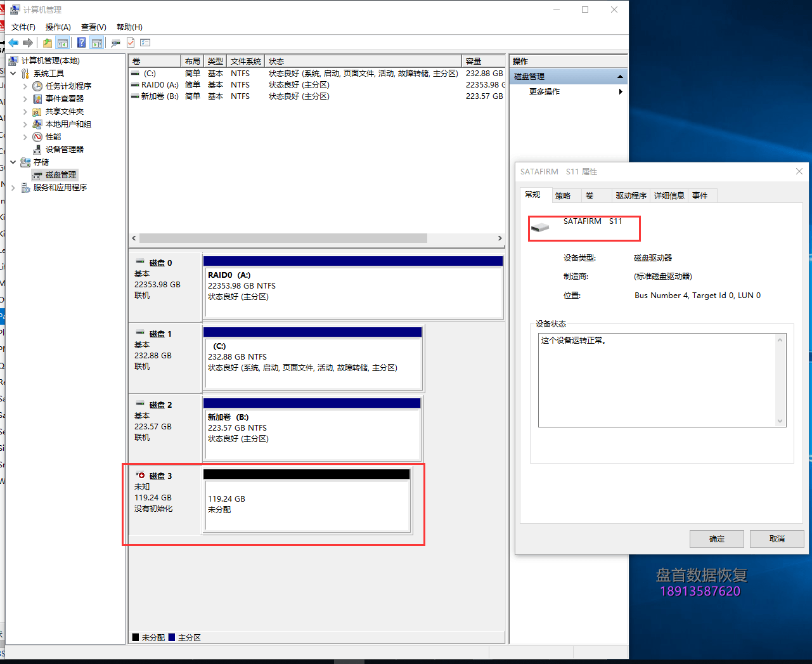Collapse the 系统工具 tree node
Viewport: 812px width, 664px height.
coord(13,73)
